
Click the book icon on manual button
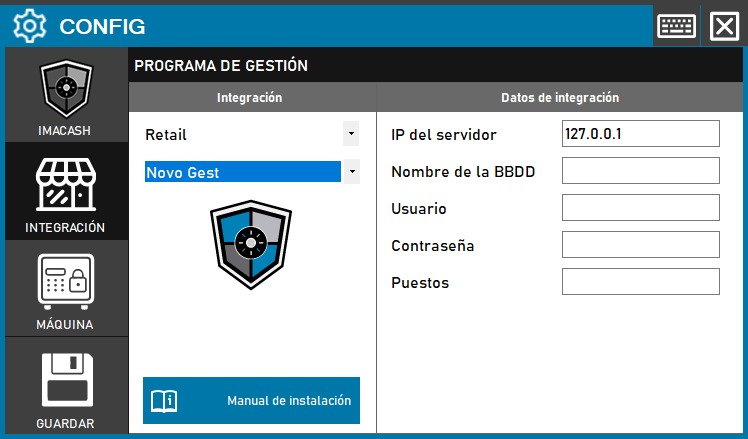(163, 401)
